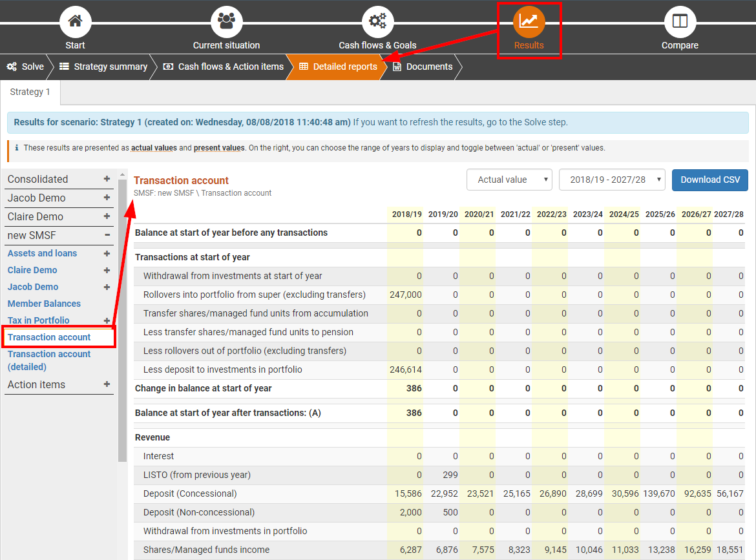Go to the Solve step
This screenshot has width=756, height=560.
26,67
